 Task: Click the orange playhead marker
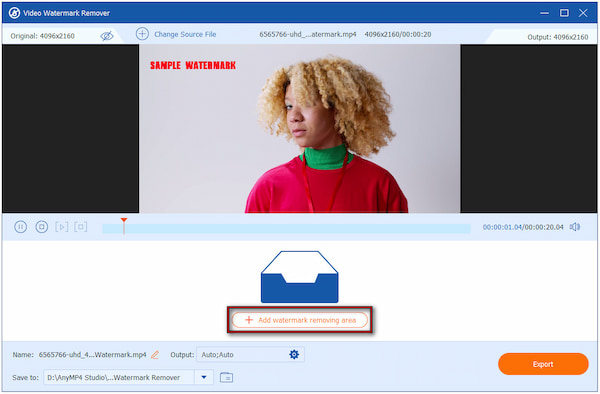point(124,225)
